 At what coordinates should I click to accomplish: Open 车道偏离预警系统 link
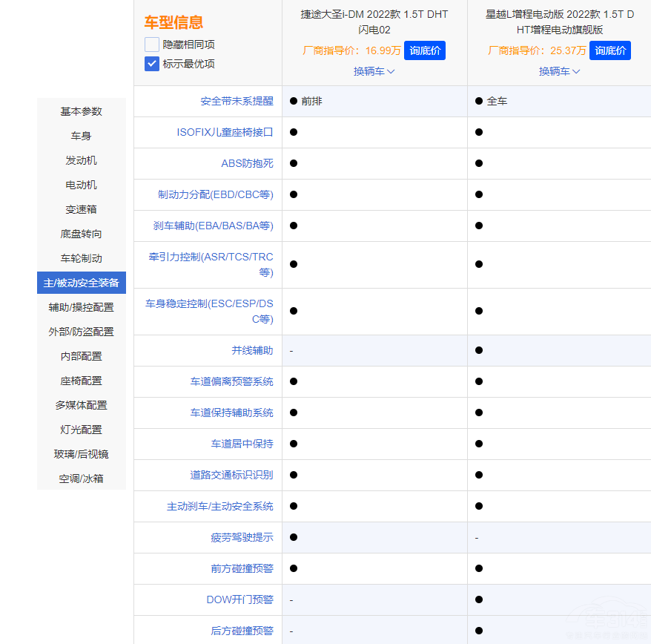click(x=231, y=381)
